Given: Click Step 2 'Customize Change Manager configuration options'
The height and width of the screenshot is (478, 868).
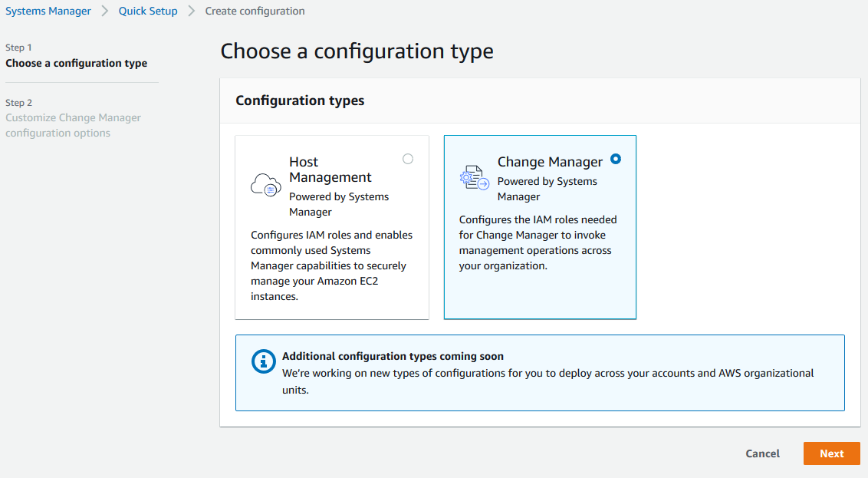Looking at the screenshot, I should click(73, 125).
